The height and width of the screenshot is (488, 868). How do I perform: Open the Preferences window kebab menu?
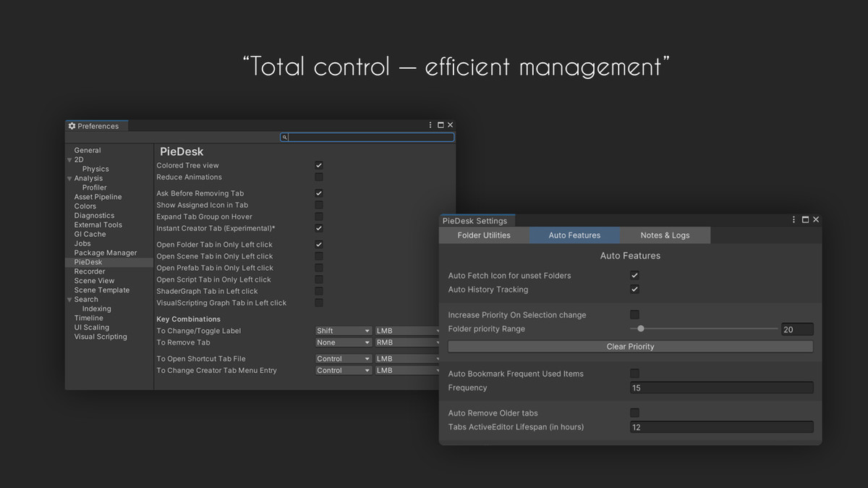430,125
